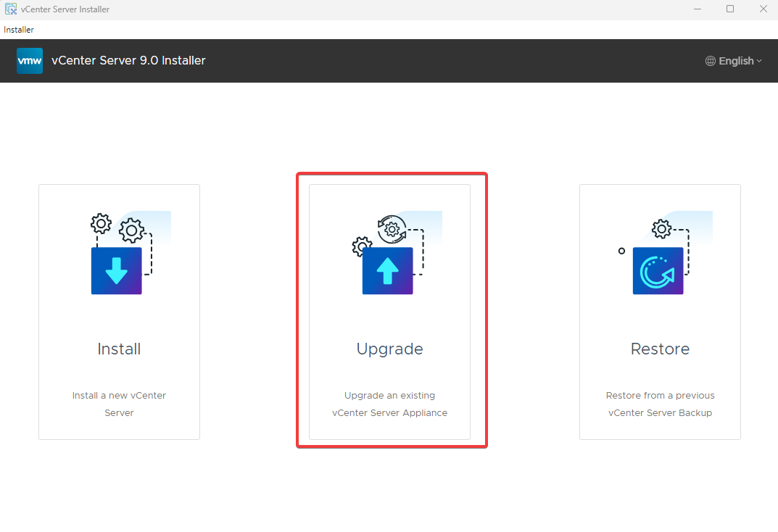Select the Install card title
778x532 pixels.
click(x=119, y=349)
